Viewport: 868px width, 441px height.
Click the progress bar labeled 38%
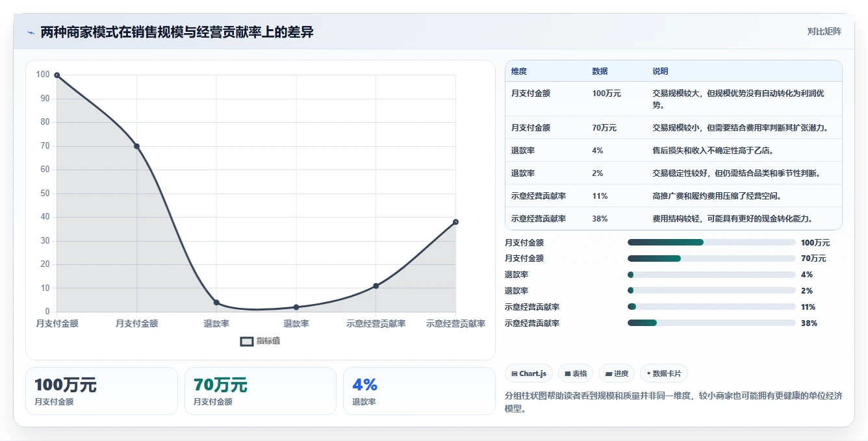(711, 323)
